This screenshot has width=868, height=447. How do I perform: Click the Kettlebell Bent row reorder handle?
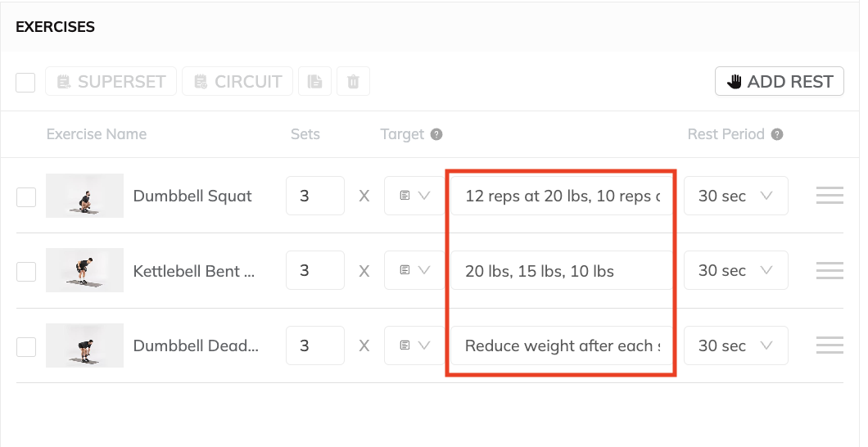coord(830,270)
